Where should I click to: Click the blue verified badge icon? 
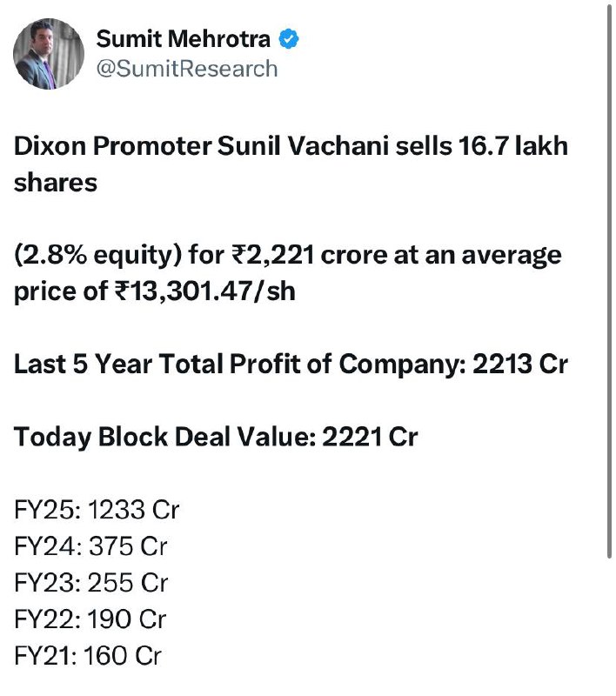[x=289, y=39]
